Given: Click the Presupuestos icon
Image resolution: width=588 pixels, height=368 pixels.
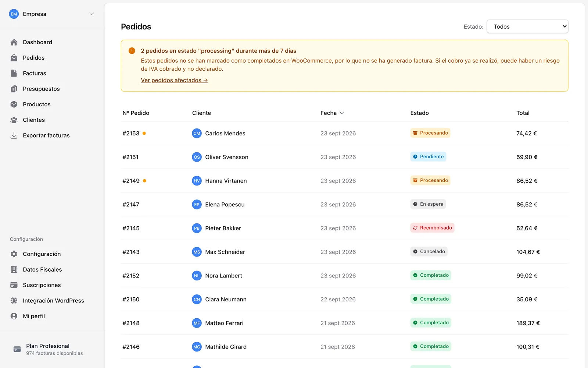Looking at the screenshot, I should pos(14,89).
